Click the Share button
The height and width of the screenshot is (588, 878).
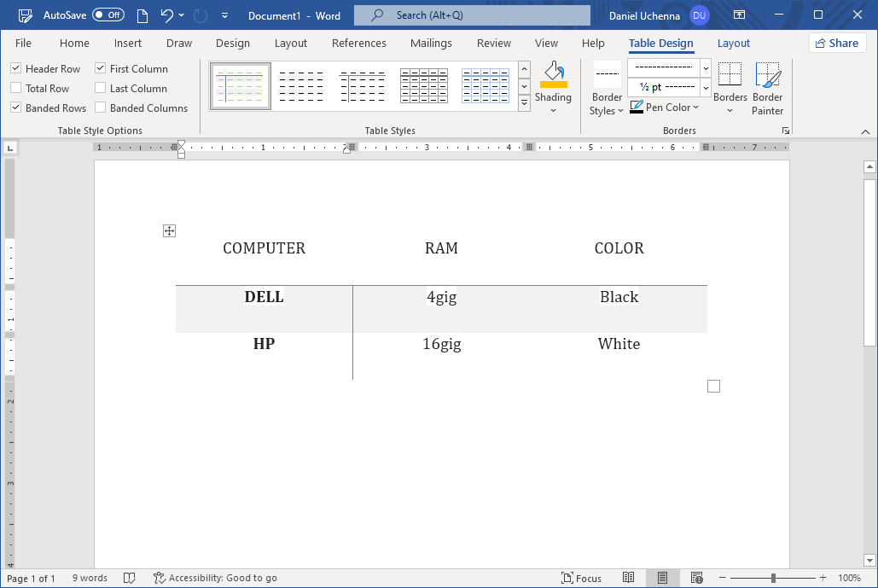pyautogui.click(x=836, y=44)
